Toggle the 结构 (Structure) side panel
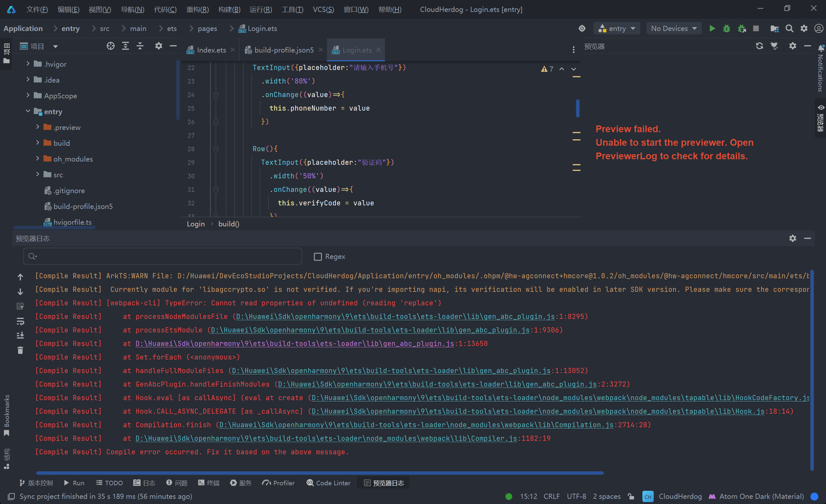Image resolution: width=826 pixels, height=504 pixels. pos(6,459)
